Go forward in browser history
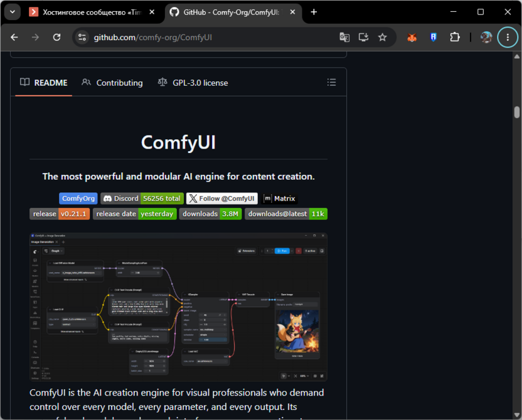Screen dimensions: 522x420 pos(35,37)
